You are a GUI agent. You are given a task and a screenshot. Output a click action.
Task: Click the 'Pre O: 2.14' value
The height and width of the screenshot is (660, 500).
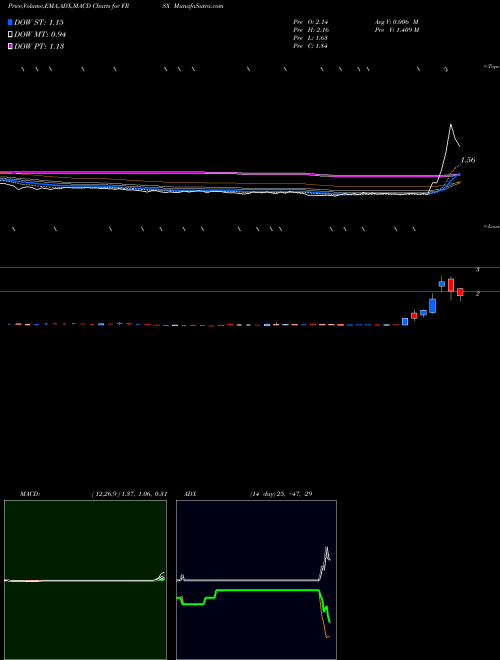point(311,22)
